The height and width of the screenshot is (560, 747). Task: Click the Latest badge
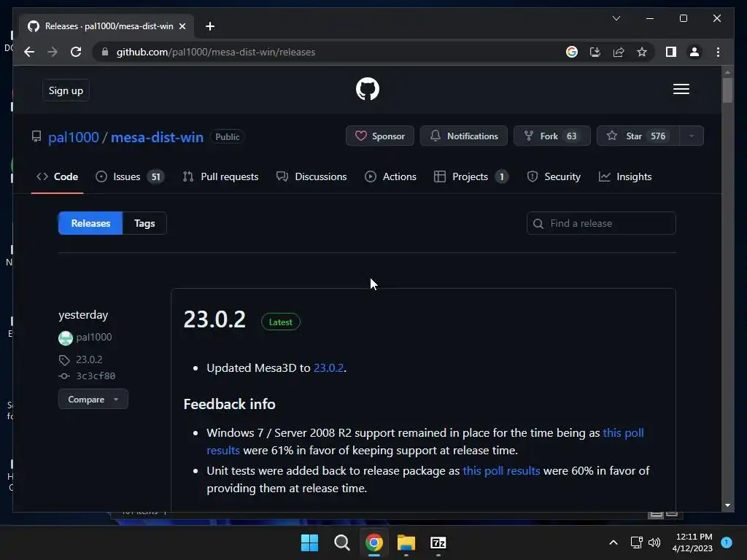coord(281,322)
